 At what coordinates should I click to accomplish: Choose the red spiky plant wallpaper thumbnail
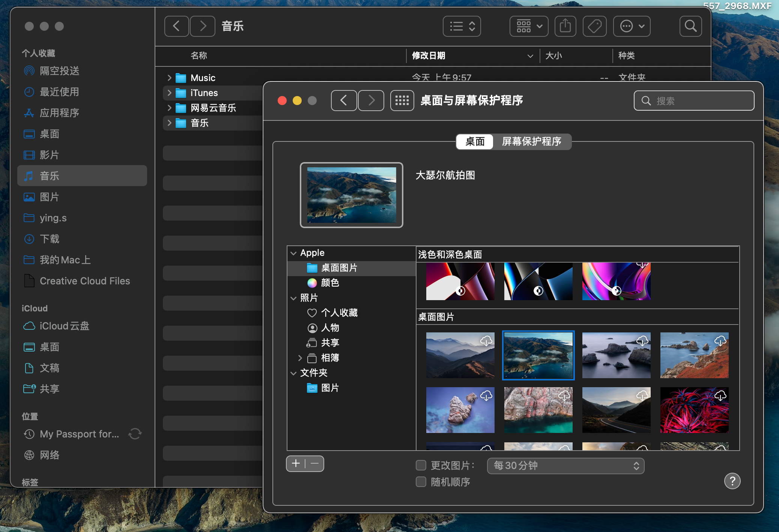[694, 410]
